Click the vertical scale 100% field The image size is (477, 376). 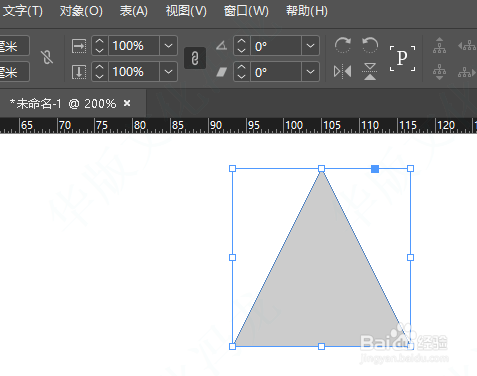click(x=134, y=72)
